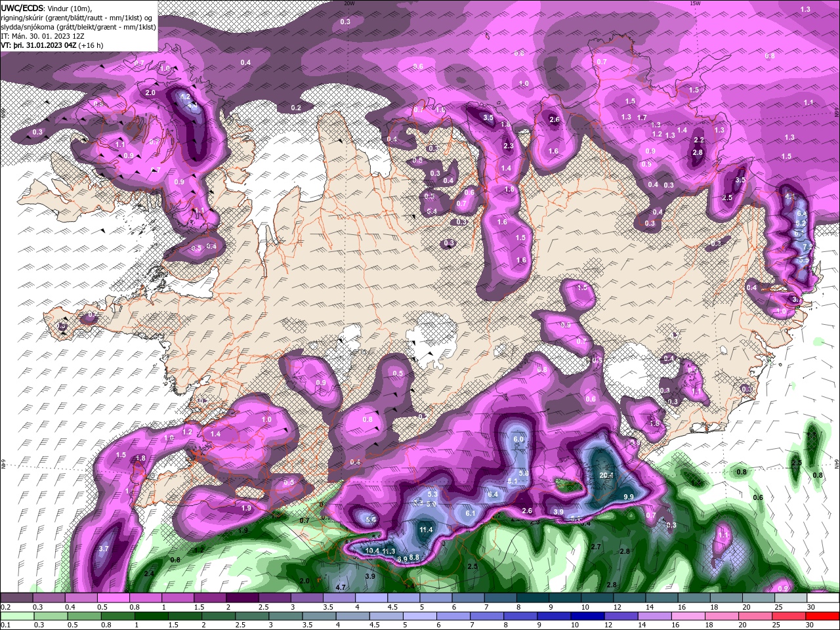The width and height of the screenshot is (840, 630).
Task: Click the 11.3 value on the south coast
Action: coord(388,551)
